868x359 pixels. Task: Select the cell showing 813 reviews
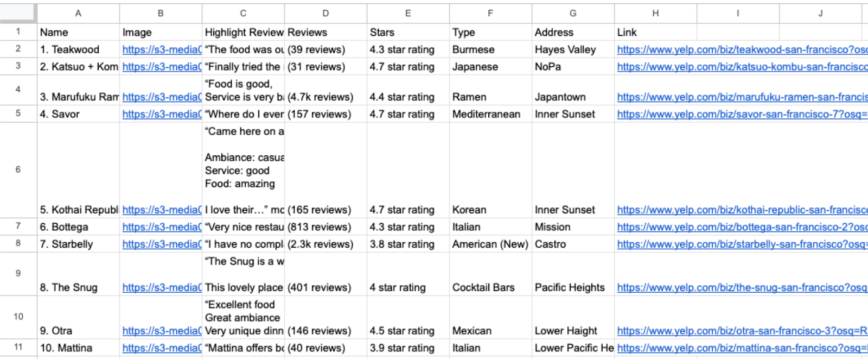click(x=324, y=227)
